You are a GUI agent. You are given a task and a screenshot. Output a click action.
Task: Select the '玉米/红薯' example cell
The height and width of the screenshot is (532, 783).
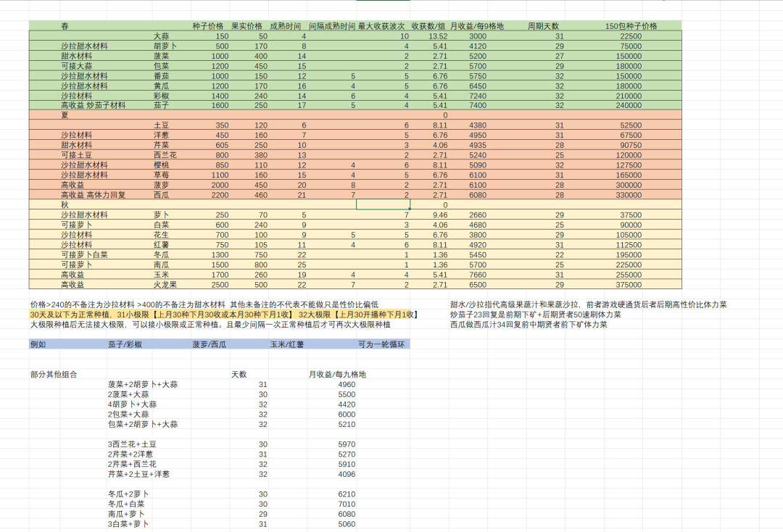[x=287, y=344]
